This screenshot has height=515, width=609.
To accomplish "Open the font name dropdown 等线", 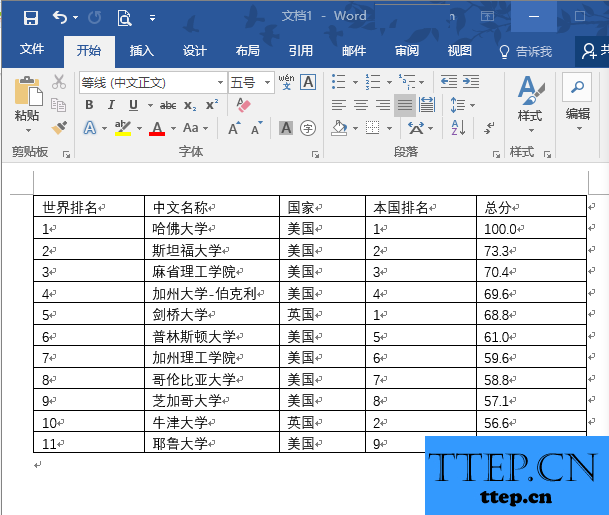I will [x=220, y=82].
